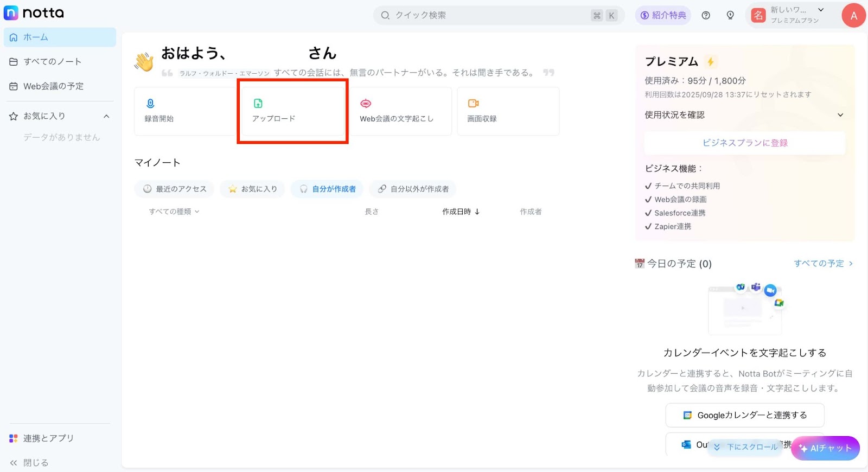
Task: Open the help question mark icon
Action: tap(706, 15)
